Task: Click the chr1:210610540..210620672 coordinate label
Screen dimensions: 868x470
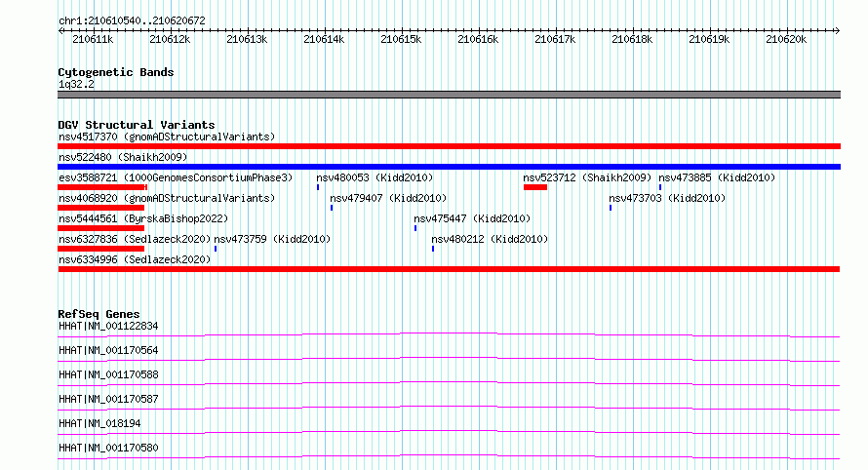Action: pos(132,20)
